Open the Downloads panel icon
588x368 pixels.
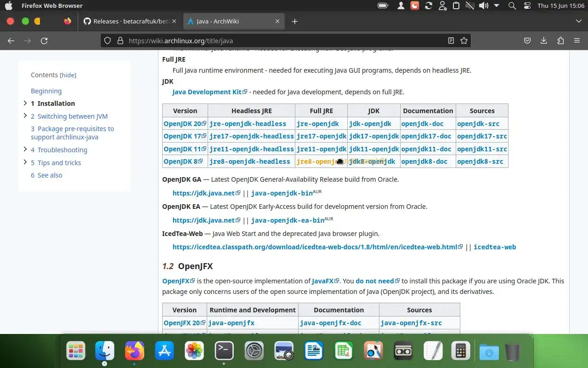[544, 40]
